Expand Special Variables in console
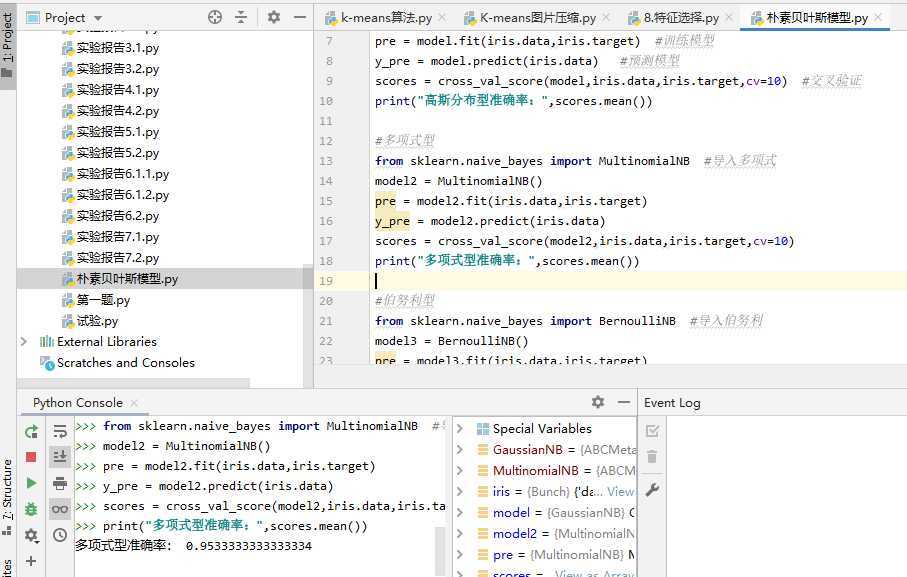 point(460,429)
